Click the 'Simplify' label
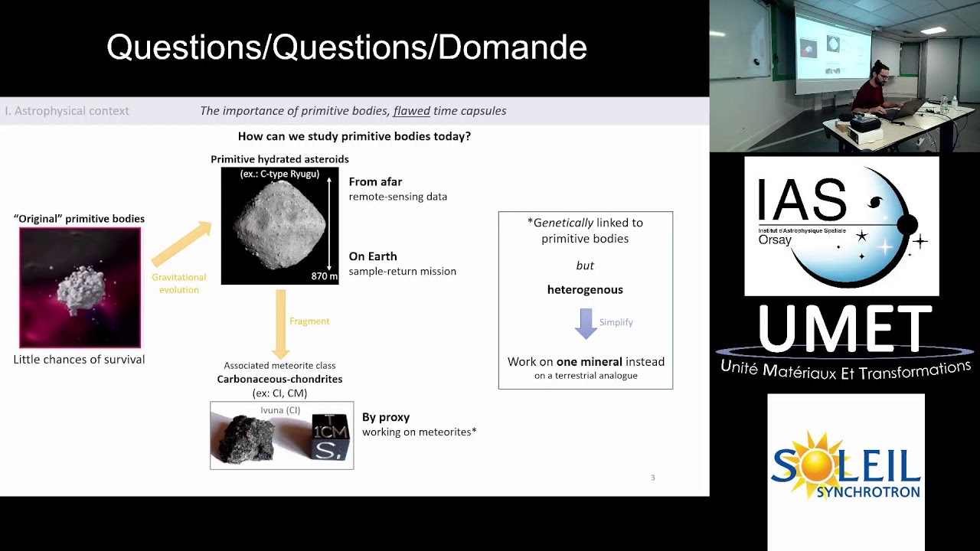This screenshot has width=980, height=551. (616, 322)
